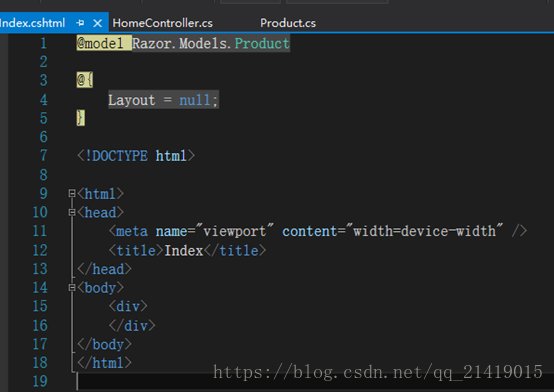Click line number 6 in the gutter
This screenshot has height=392, width=554.
point(43,137)
